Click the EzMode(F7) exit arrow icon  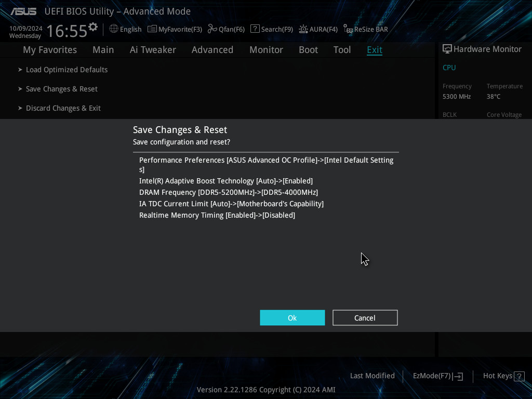pyautogui.click(x=458, y=376)
